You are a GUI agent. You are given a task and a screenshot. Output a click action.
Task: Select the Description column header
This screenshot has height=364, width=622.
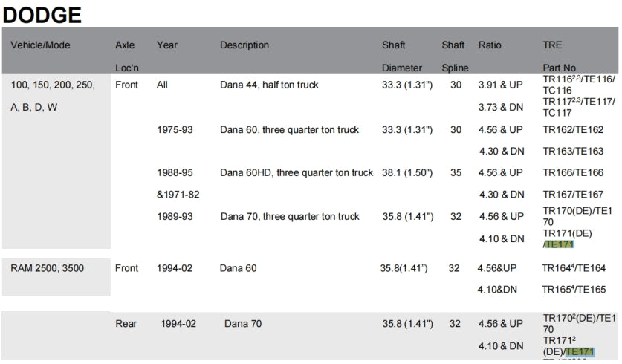click(244, 45)
